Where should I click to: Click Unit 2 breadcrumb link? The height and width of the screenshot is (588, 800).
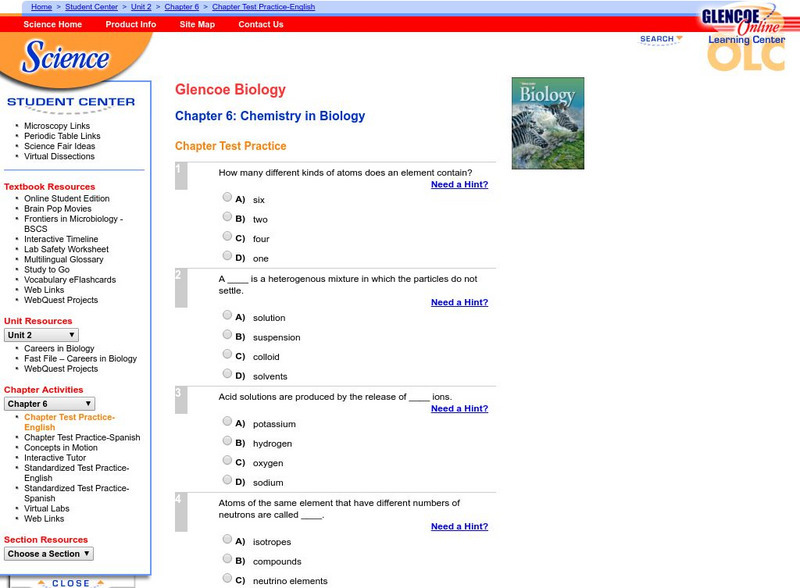141,7
